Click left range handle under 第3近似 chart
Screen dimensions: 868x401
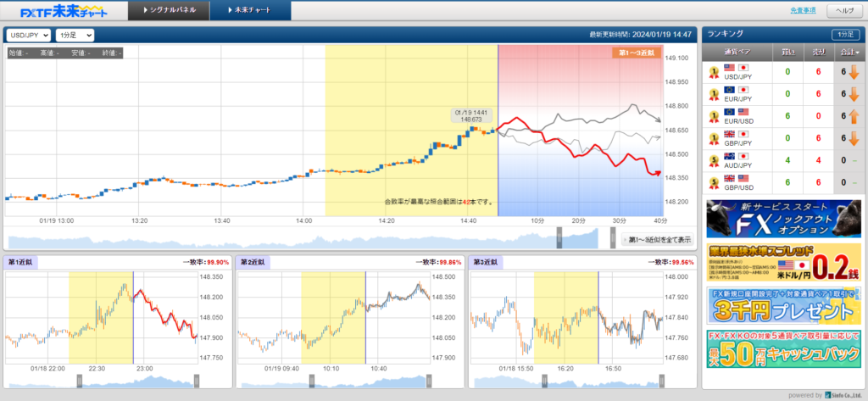pos(545,381)
